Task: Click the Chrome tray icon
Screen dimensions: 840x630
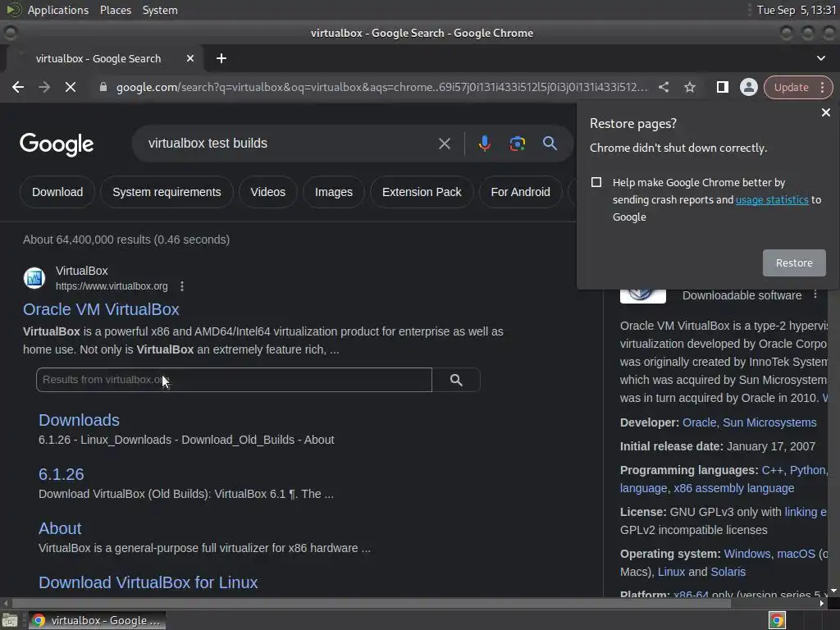Action: click(777, 620)
